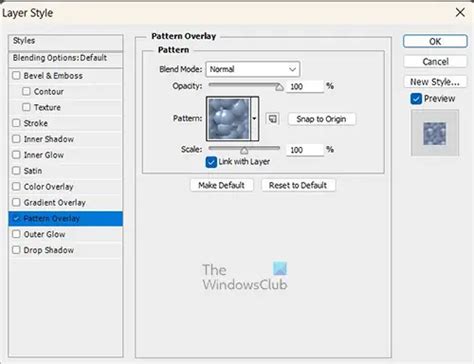The image size is (474, 364).
Task: Click Reset to Default
Action: (298, 185)
